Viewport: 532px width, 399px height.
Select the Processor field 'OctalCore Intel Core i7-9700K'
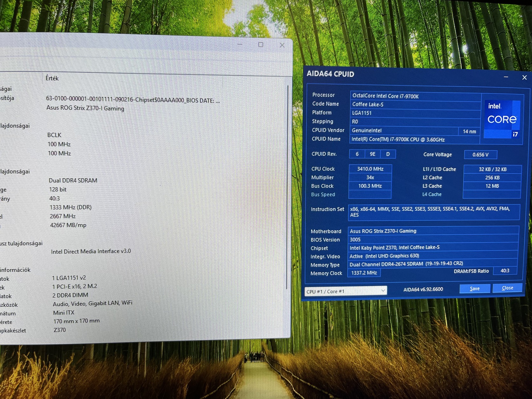coord(415,96)
